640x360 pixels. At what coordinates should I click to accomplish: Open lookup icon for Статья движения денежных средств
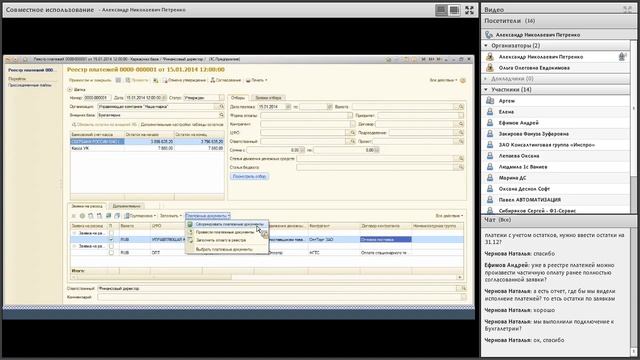[x=461, y=158]
